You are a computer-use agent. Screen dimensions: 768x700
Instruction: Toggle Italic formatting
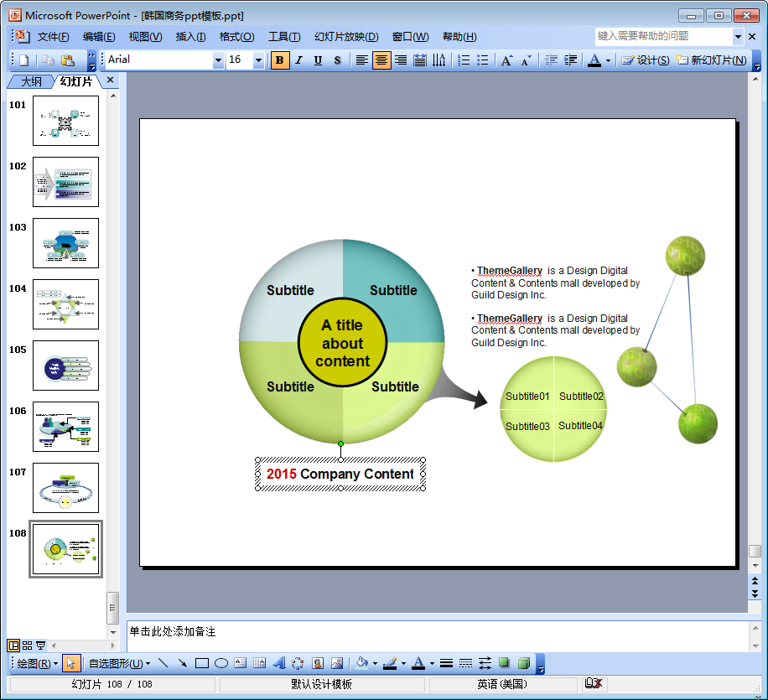tap(298, 60)
